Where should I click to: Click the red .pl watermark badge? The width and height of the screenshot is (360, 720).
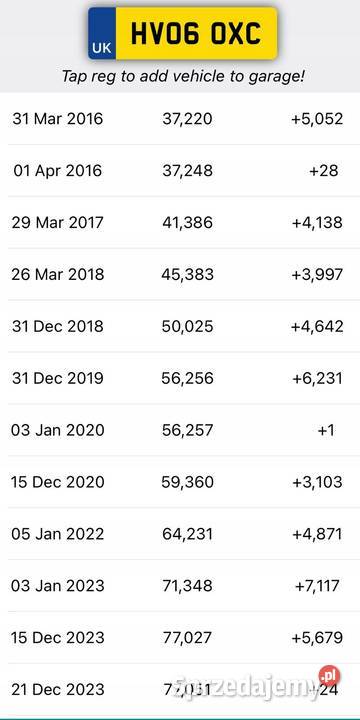point(329,676)
